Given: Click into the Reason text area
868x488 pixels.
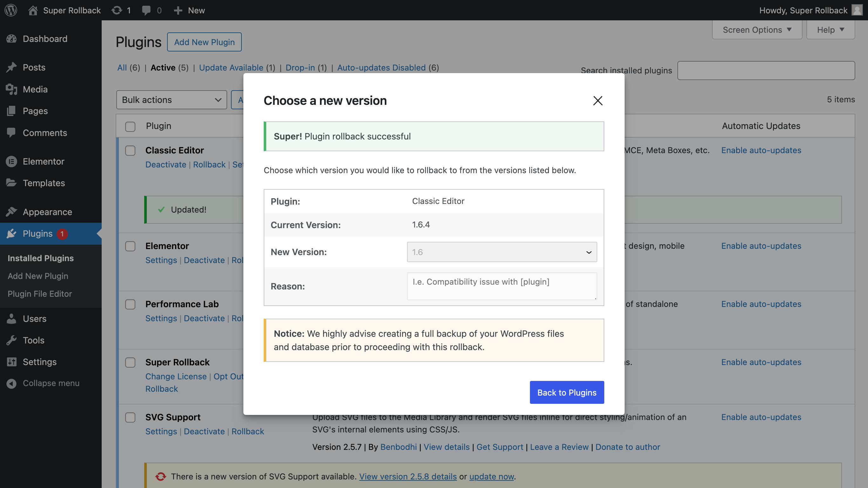Looking at the screenshot, I should pos(502,286).
